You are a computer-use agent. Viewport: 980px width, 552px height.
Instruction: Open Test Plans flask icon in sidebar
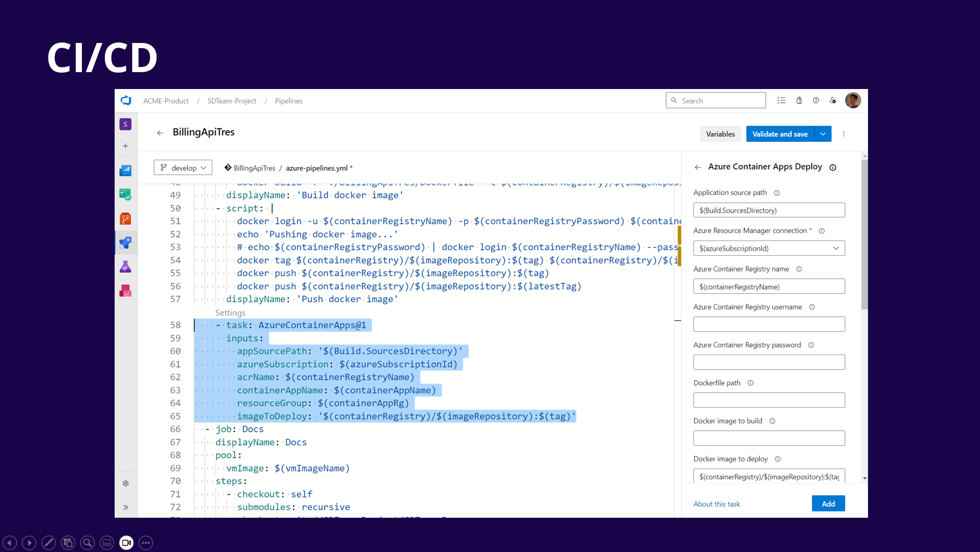pyautogui.click(x=125, y=267)
